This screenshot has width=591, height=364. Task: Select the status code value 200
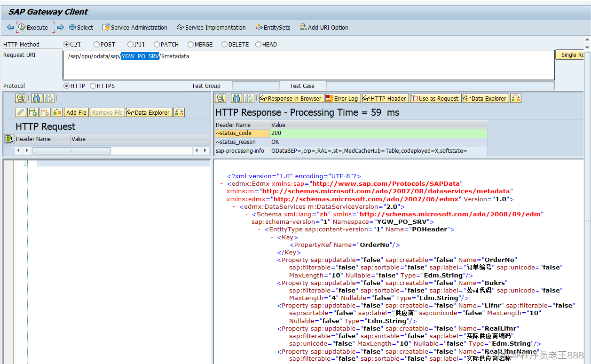click(378, 133)
